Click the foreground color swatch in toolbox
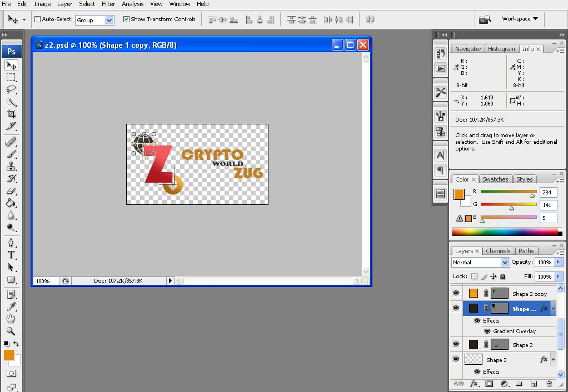The image size is (568, 392). click(x=9, y=355)
